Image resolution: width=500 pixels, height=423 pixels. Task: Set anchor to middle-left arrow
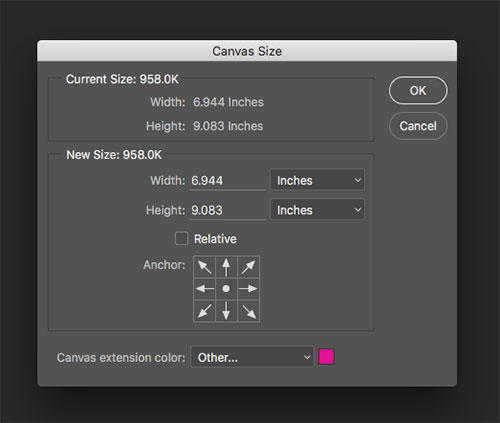click(x=204, y=289)
